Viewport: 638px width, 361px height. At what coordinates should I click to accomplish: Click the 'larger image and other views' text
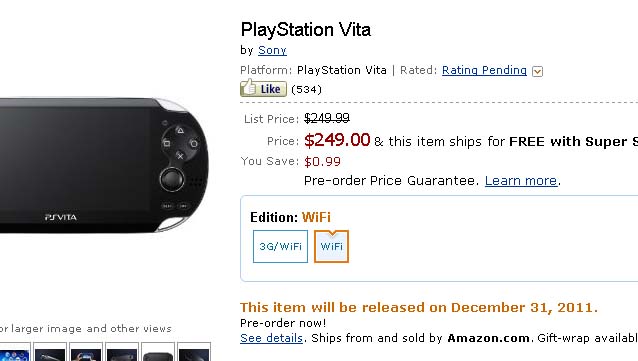tap(91, 328)
